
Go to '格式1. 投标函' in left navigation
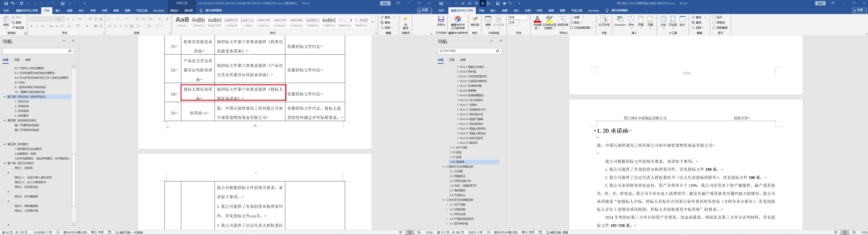(24, 168)
